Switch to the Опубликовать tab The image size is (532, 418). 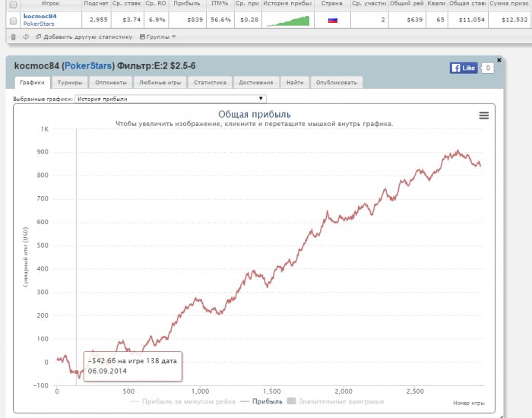coord(336,82)
